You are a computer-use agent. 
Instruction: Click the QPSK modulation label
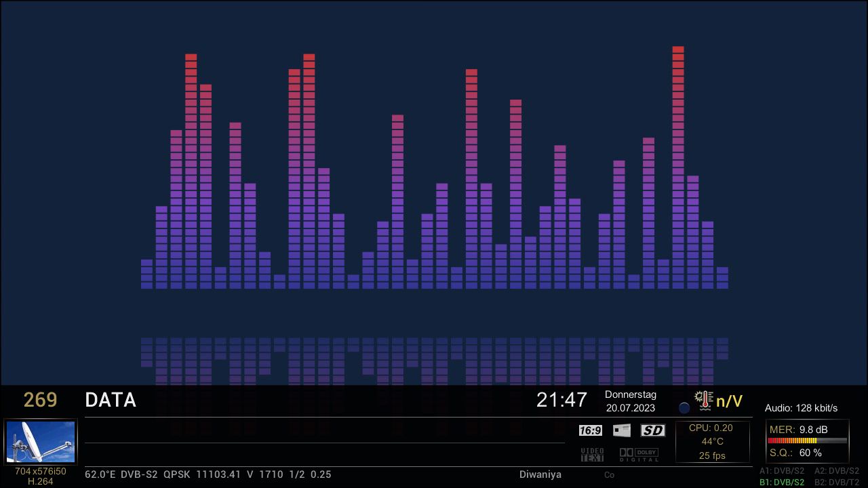176,474
